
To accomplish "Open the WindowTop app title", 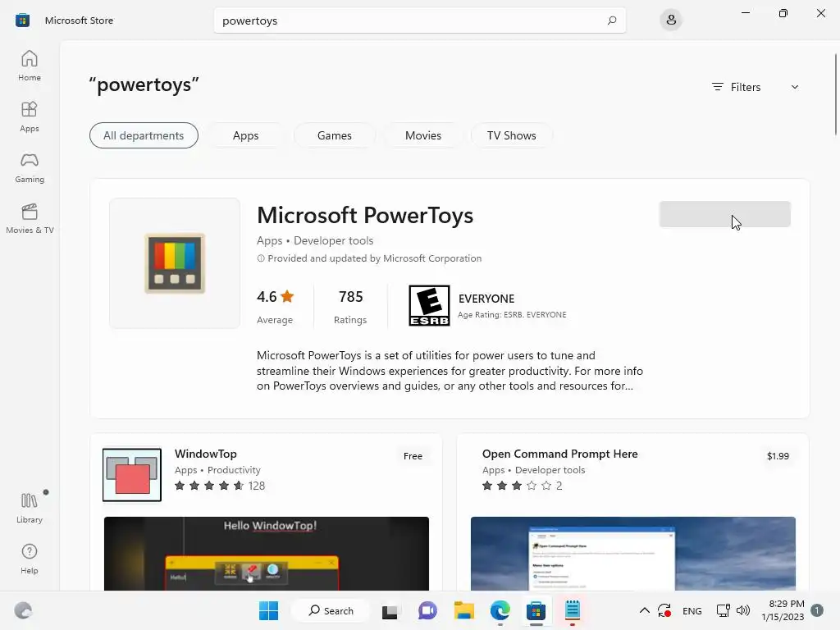I will click(206, 454).
